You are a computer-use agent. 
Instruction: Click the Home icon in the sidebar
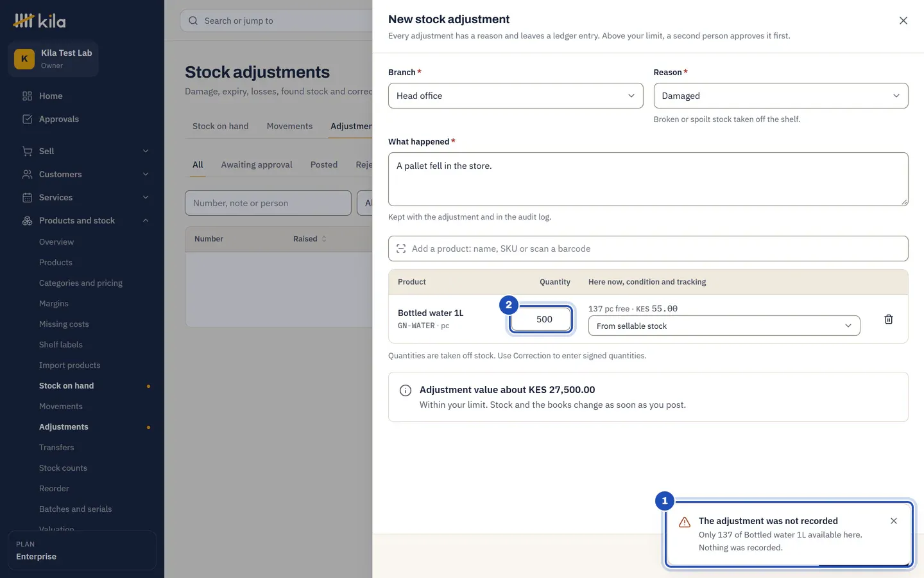27,96
